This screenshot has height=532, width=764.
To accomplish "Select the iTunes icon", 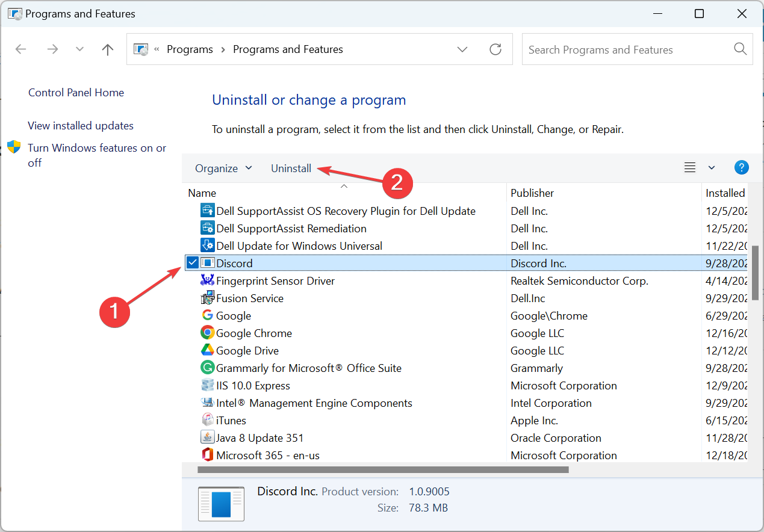I will tap(207, 420).
